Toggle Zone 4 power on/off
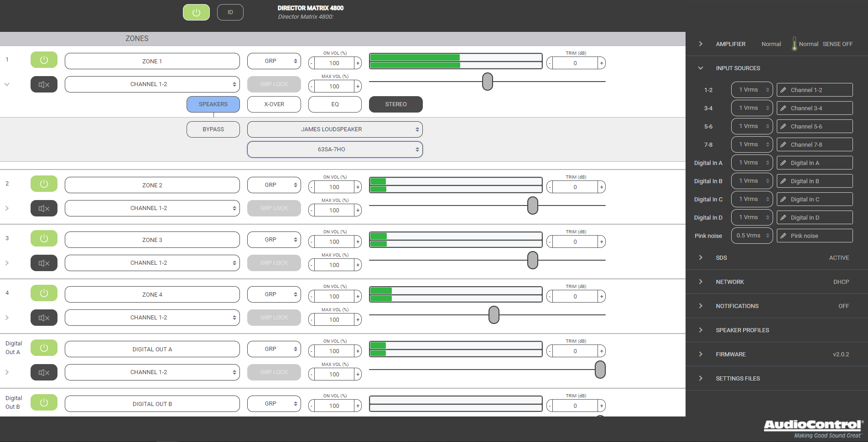Image resolution: width=868 pixels, height=442 pixels. (x=44, y=293)
